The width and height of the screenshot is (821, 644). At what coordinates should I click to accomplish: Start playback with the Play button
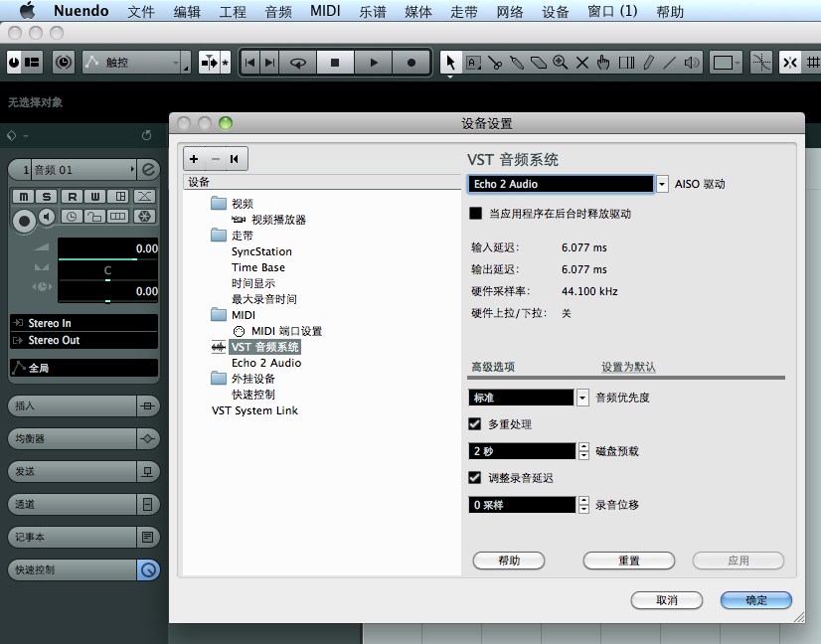(x=374, y=63)
